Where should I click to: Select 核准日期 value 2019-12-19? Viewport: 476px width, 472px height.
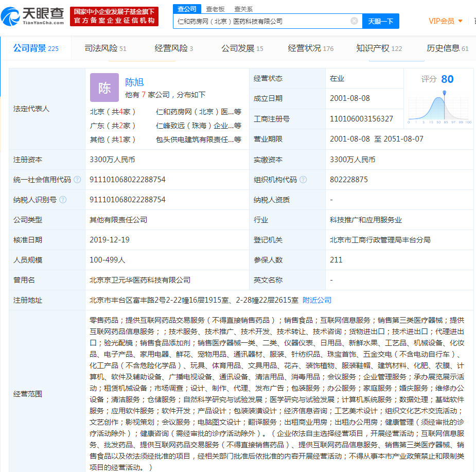click(x=109, y=240)
